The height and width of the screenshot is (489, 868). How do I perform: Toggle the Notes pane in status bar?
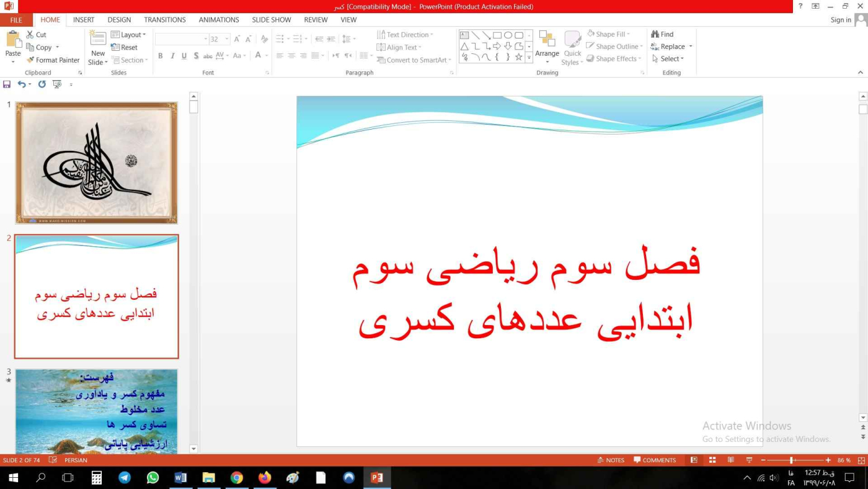coord(610,460)
